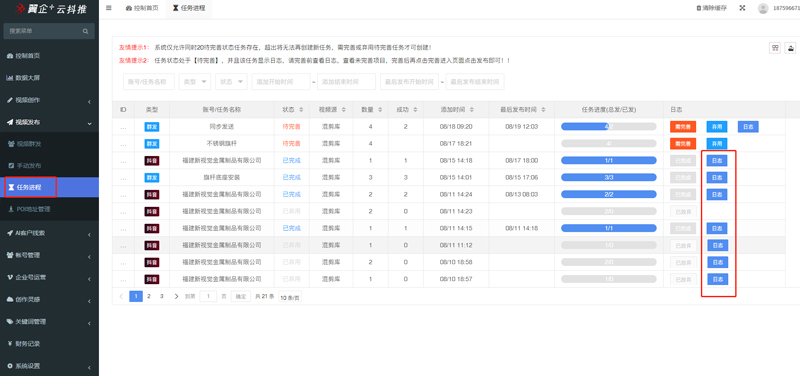Open the 状态 filter dropdown
The height and width of the screenshot is (376, 800).
[232, 82]
